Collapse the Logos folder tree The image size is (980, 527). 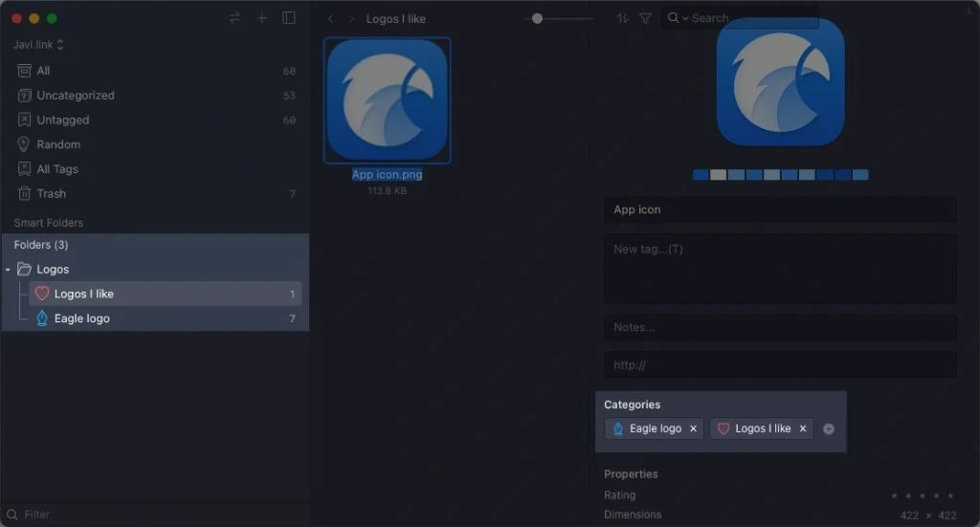[x=8, y=270]
